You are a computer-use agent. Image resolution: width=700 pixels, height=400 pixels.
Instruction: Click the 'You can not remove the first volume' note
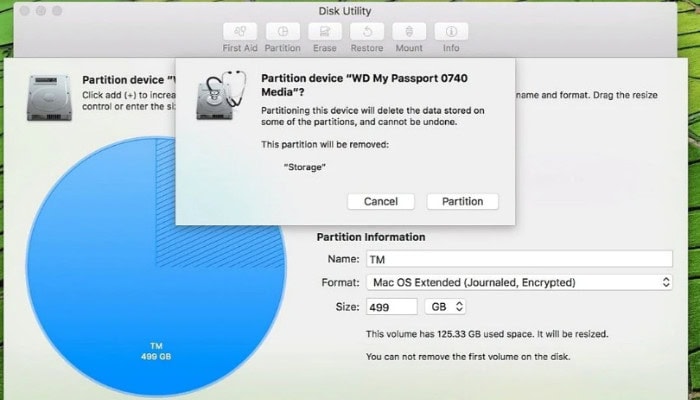(x=468, y=357)
